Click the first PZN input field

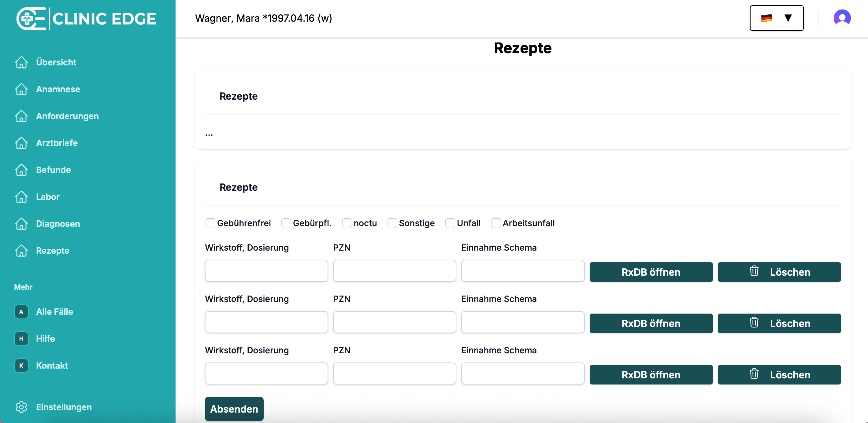[394, 271]
